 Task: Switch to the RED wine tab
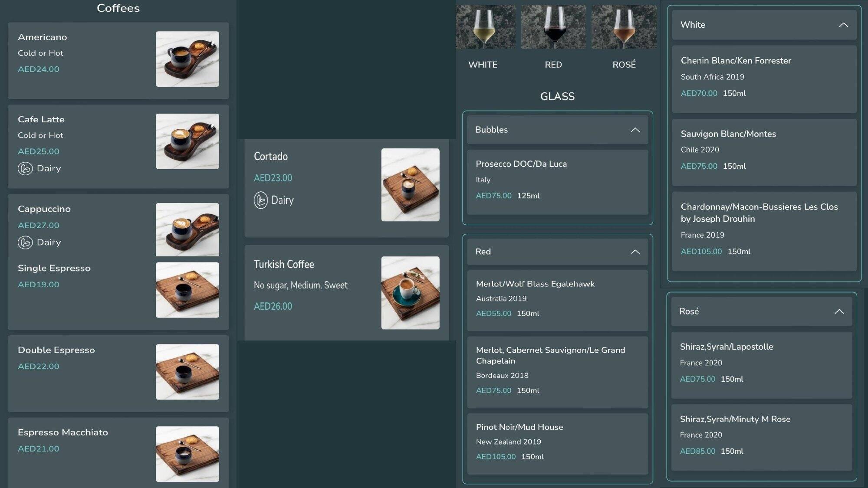553,65
